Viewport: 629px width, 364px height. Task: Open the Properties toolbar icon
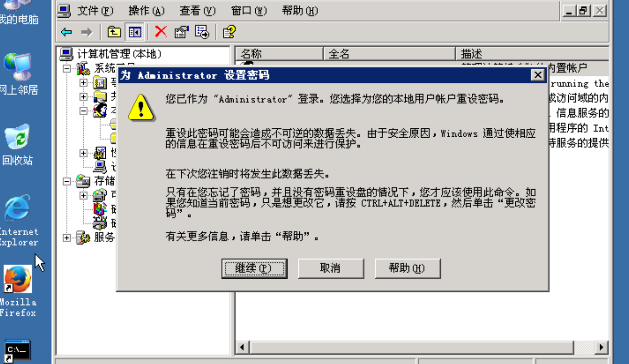point(181,32)
